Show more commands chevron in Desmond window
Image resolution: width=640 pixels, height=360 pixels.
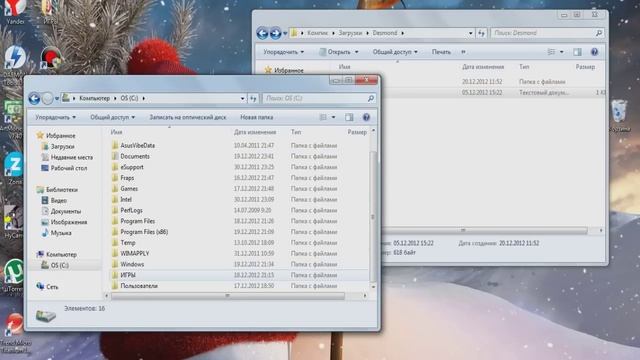tap(463, 52)
